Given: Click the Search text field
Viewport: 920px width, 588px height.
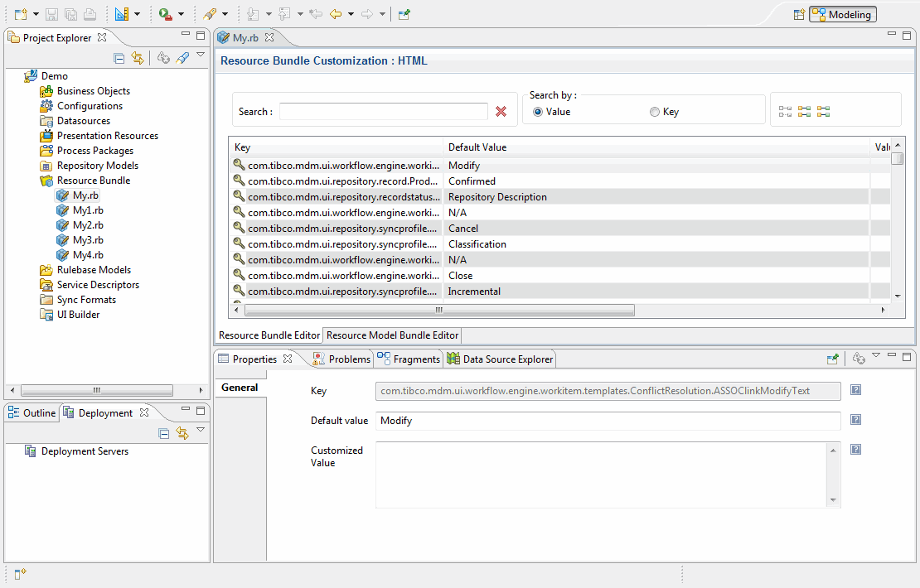Looking at the screenshot, I should click(x=383, y=112).
